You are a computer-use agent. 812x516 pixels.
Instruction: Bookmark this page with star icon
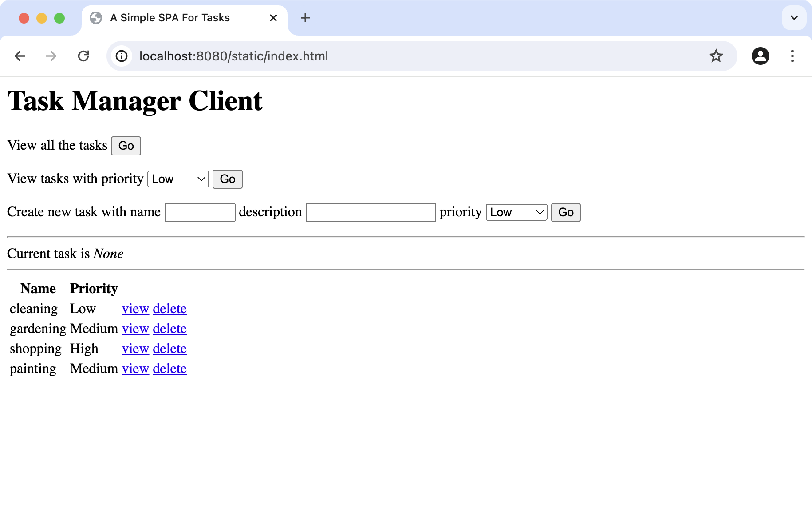(716, 56)
